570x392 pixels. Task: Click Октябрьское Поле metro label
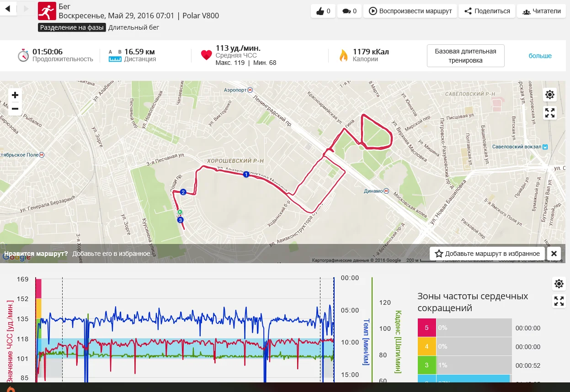point(22,154)
